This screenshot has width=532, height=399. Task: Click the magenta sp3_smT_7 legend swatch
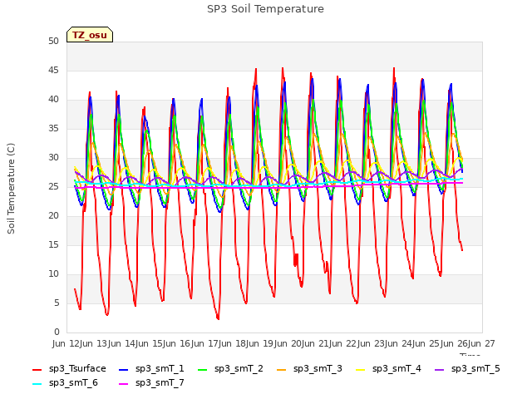[x=124, y=384]
